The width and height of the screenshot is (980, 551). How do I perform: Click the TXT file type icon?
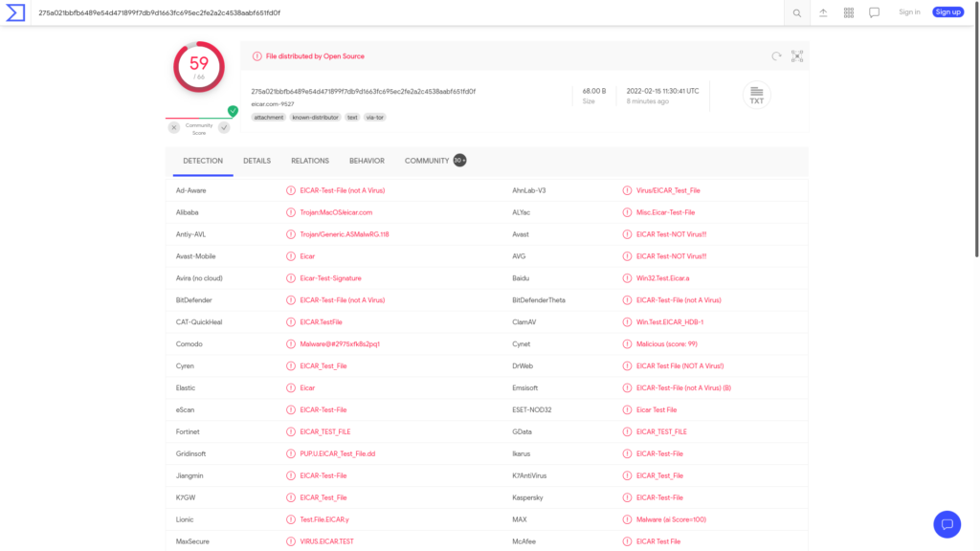coord(756,95)
